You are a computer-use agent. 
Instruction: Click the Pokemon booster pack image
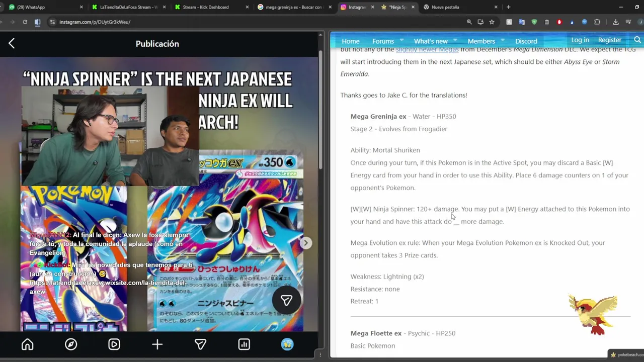tap(73, 259)
